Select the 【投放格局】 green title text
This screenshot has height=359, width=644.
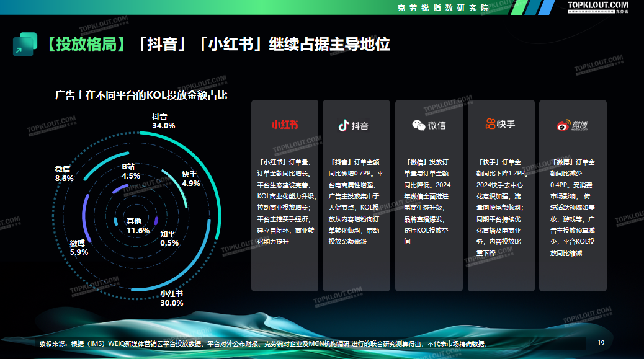coord(86,44)
